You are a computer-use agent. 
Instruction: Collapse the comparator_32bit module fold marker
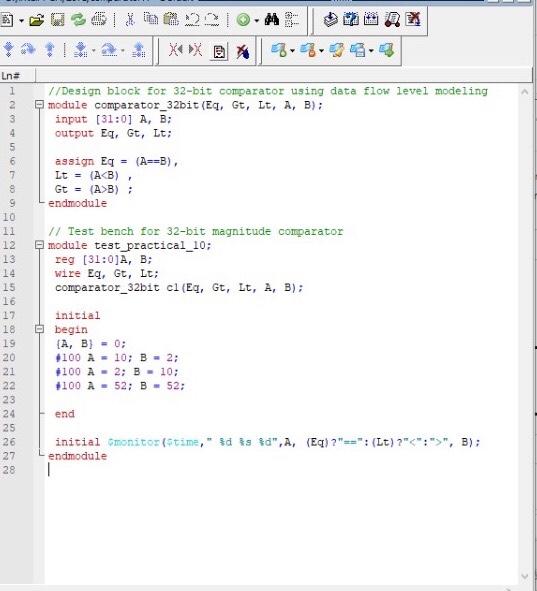point(39,104)
